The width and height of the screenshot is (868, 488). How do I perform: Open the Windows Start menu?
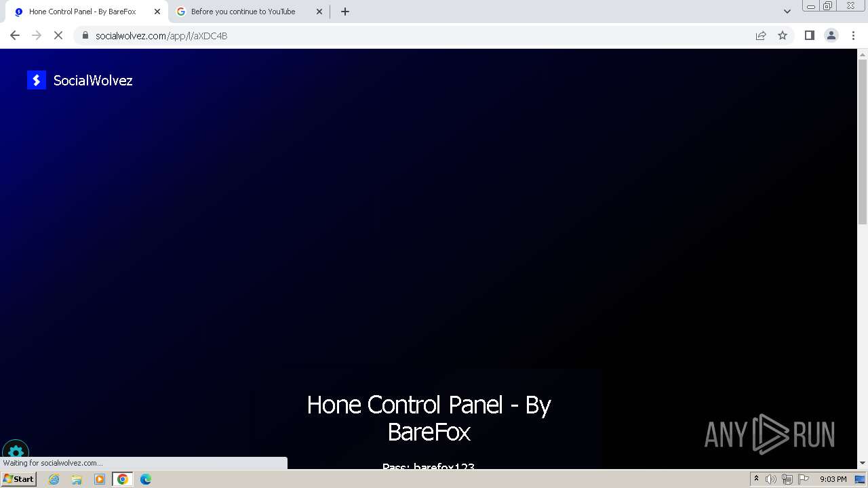coord(18,479)
